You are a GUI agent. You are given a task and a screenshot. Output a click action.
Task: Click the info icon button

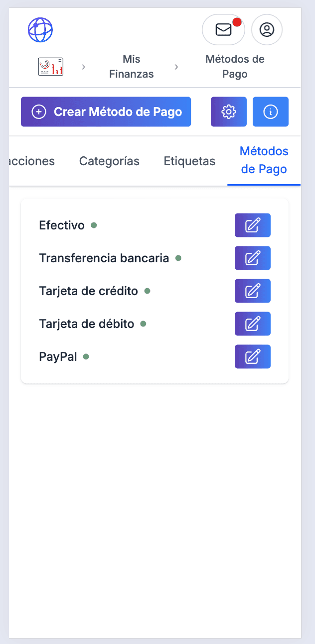click(x=271, y=111)
